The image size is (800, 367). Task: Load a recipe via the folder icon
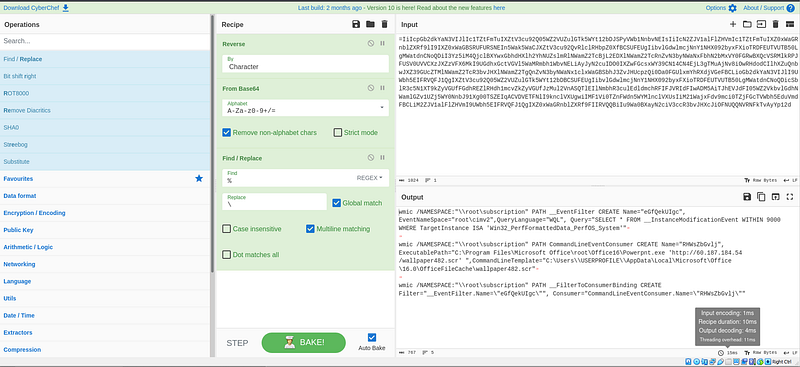pos(370,24)
